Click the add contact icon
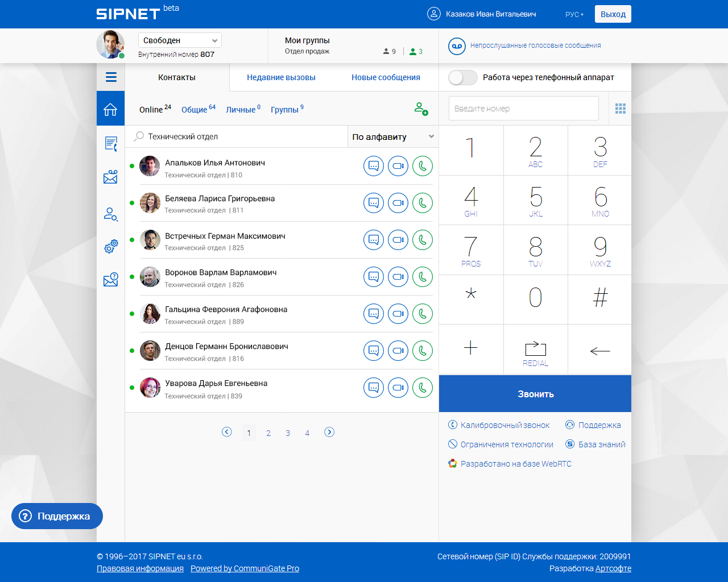This screenshot has width=728, height=582. (x=421, y=109)
